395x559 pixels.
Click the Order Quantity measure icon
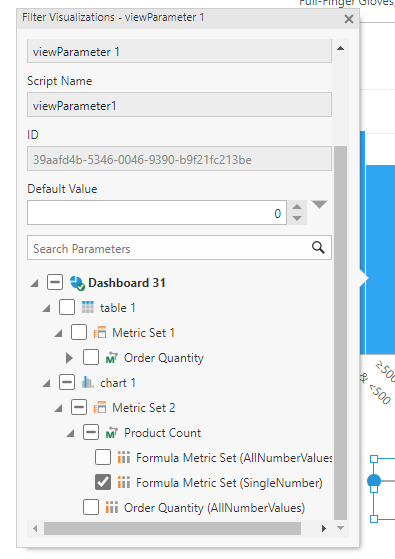click(112, 358)
